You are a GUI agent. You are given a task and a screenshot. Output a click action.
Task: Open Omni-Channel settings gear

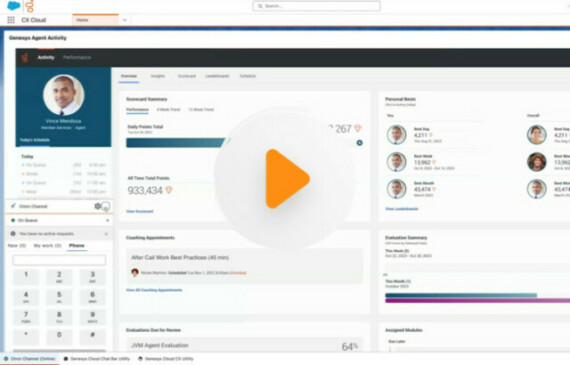[x=97, y=206]
